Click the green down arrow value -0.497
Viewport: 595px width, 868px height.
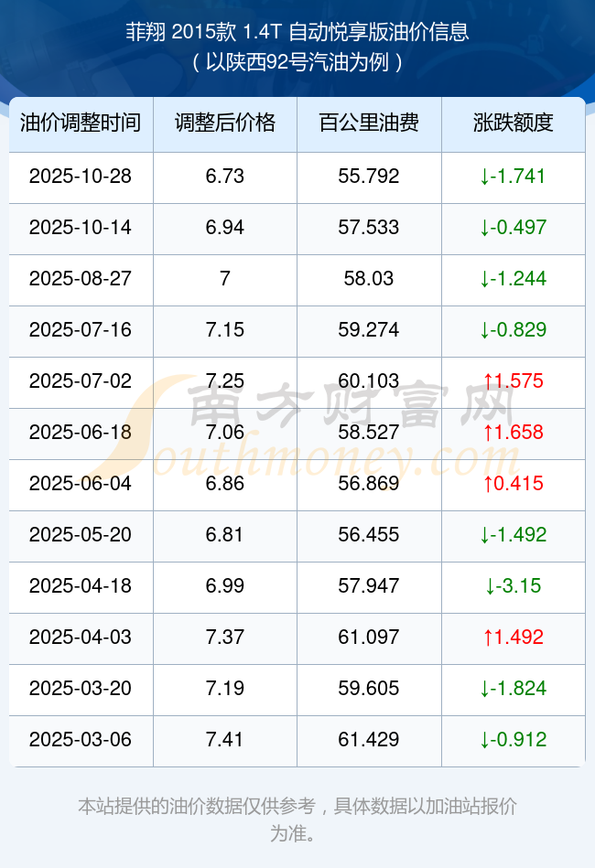point(513,227)
